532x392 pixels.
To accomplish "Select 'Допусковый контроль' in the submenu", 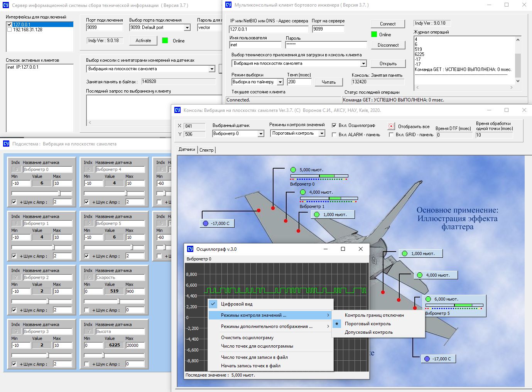I will point(368,332).
